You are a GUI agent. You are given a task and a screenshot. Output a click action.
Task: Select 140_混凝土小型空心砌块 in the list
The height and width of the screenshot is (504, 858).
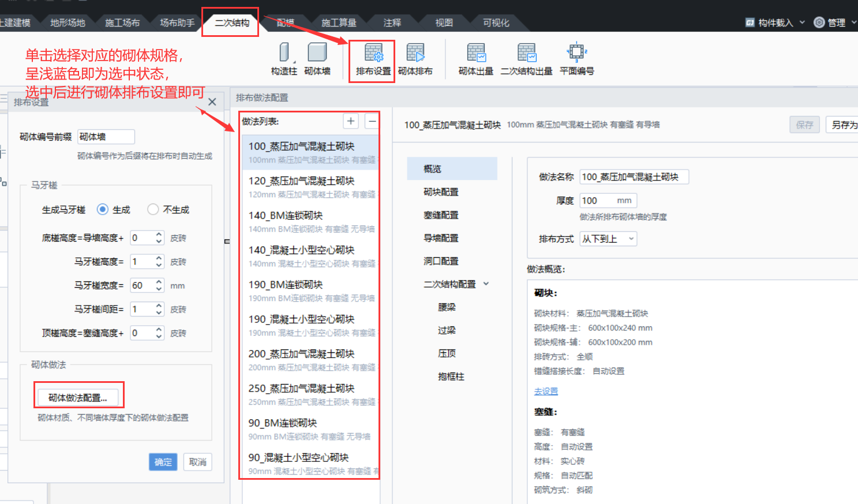(310, 256)
